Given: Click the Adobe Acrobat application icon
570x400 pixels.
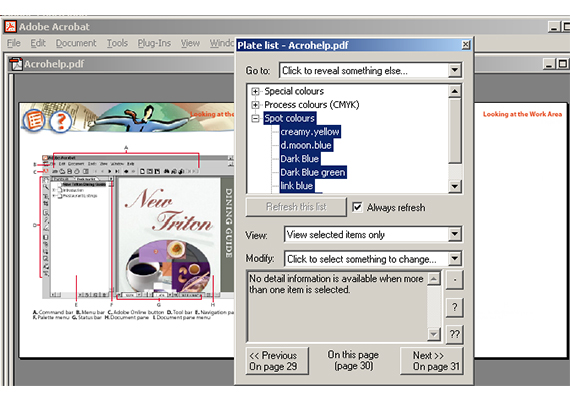Looking at the screenshot, I should [x=10, y=27].
